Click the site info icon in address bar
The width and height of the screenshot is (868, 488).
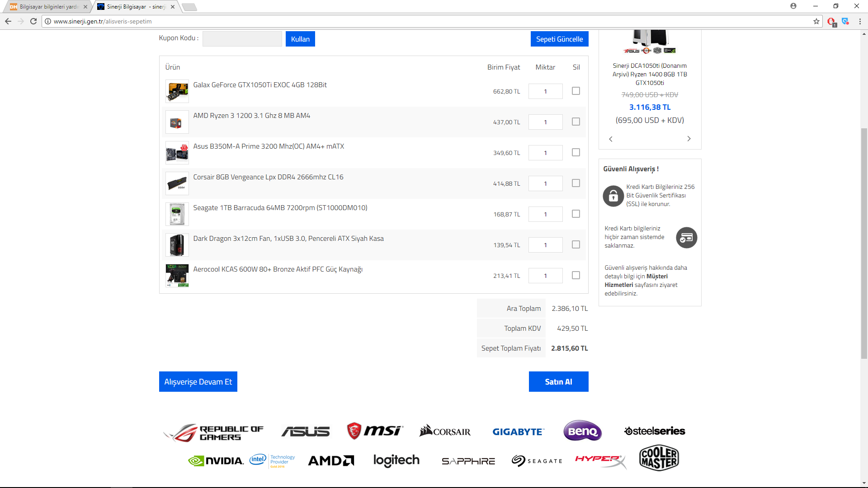click(x=48, y=21)
